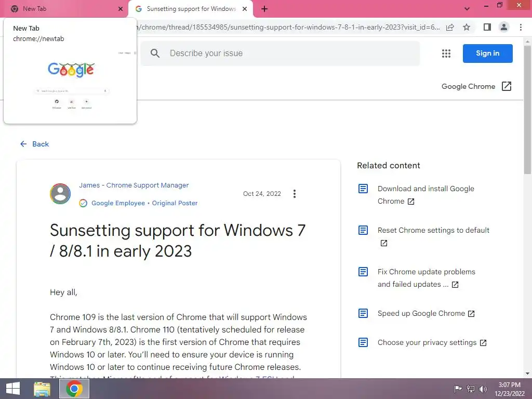The height and width of the screenshot is (399, 532).
Task: Click external link icon after Speed up Google Chrome
Action: pos(471,313)
